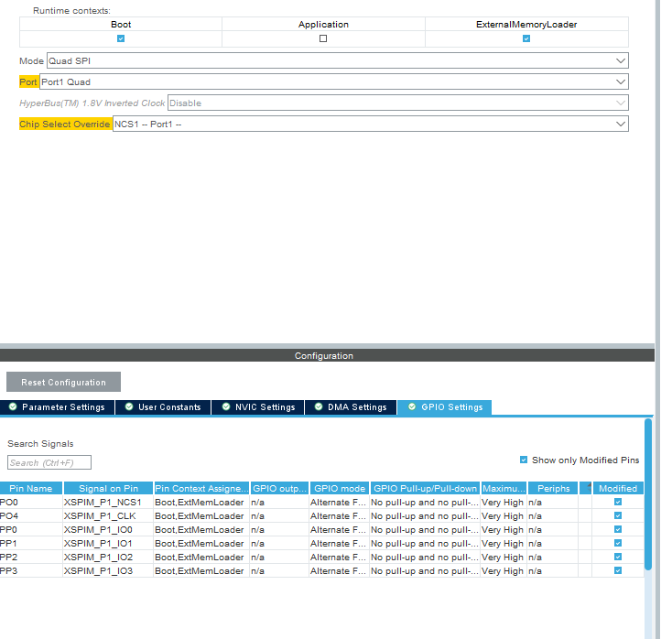
Task: Open the Chip Select Override dropdown
Action: (x=370, y=124)
